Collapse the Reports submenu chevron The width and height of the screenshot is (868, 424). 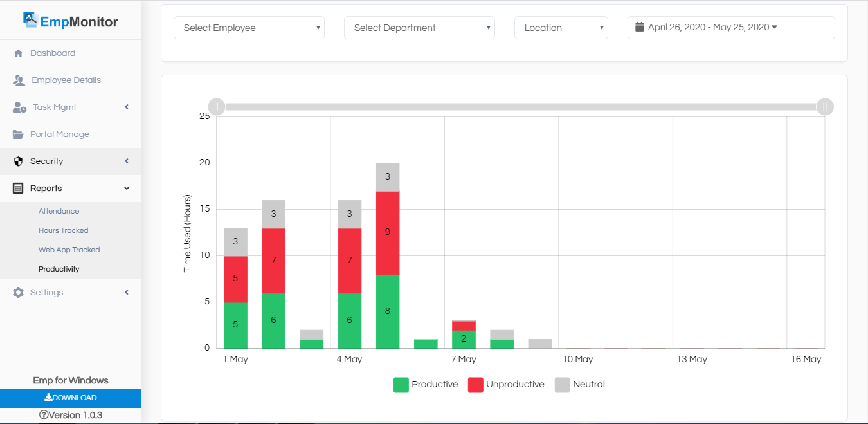[x=127, y=189]
